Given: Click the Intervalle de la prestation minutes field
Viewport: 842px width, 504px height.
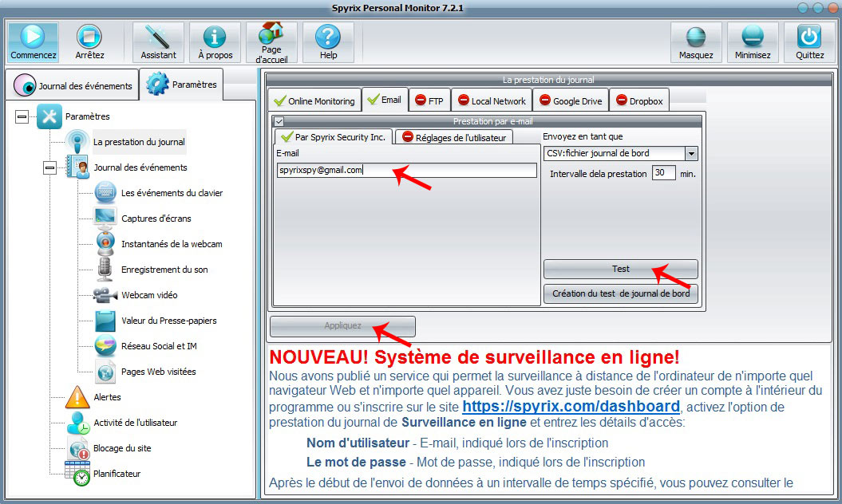Looking at the screenshot, I should point(663,173).
